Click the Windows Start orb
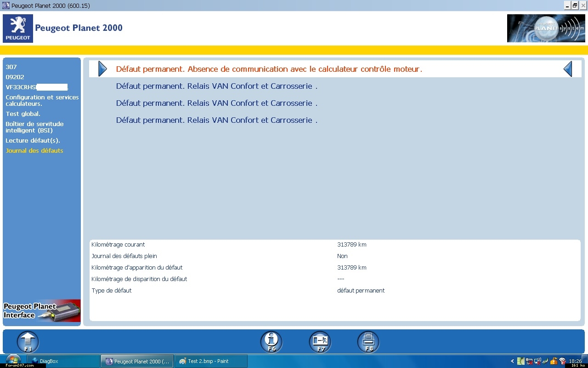 coord(12,360)
